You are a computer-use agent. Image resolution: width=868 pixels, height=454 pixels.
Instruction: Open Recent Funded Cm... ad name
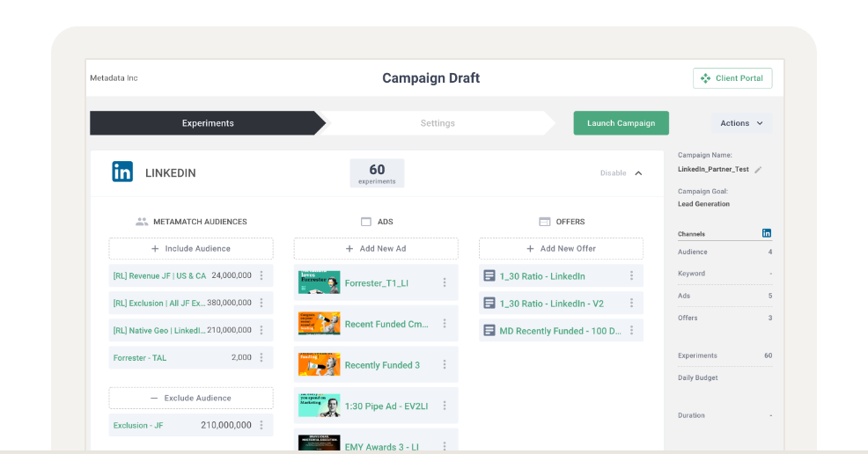click(x=386, y=324)
